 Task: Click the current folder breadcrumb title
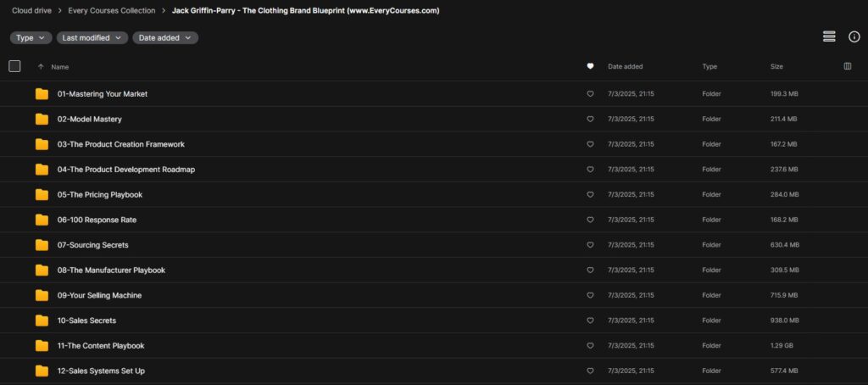pyautogui.click(x=305, y=10)
